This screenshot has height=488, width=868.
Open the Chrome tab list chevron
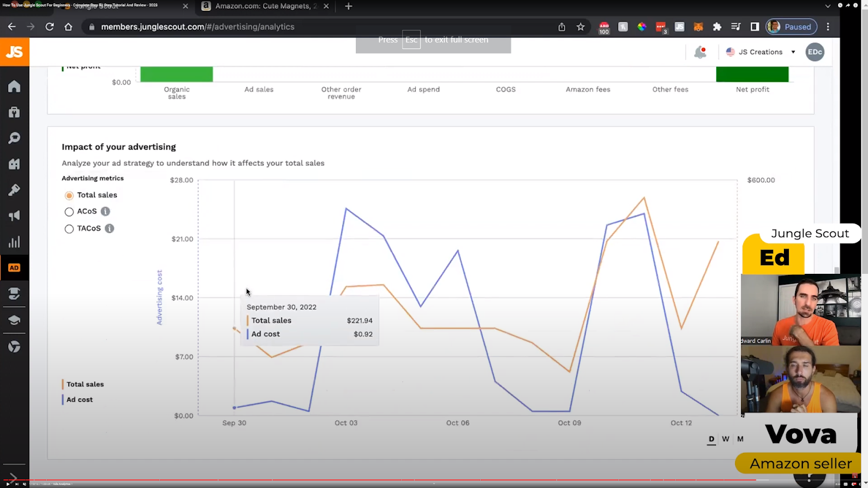[x=827, y=7]
